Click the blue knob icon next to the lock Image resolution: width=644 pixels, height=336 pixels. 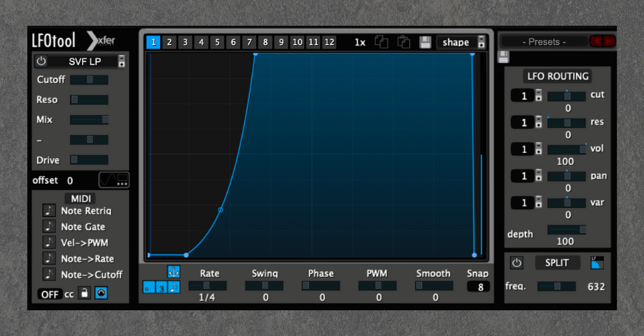101,293
